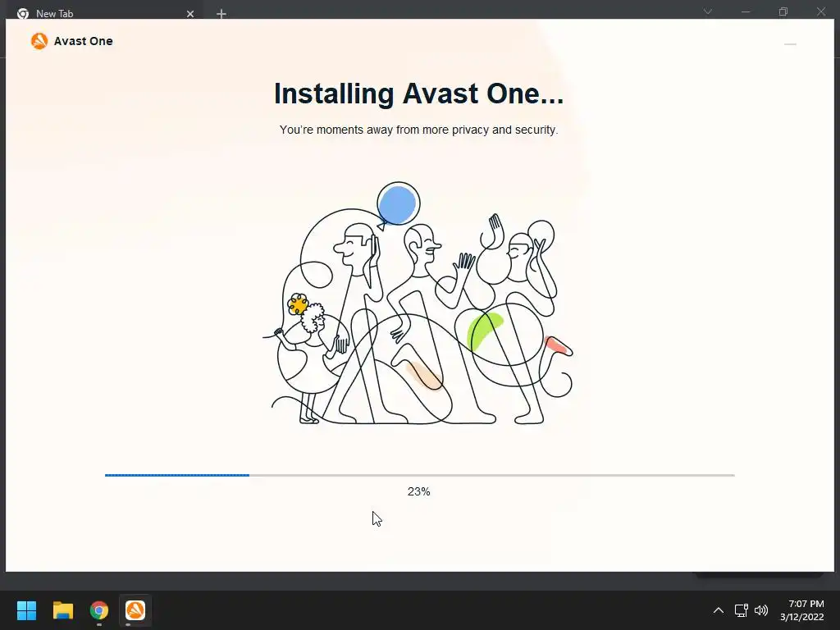Restore down the Chrome window
The width and height of the screenshot is (840, 630).
click(783, 11)
